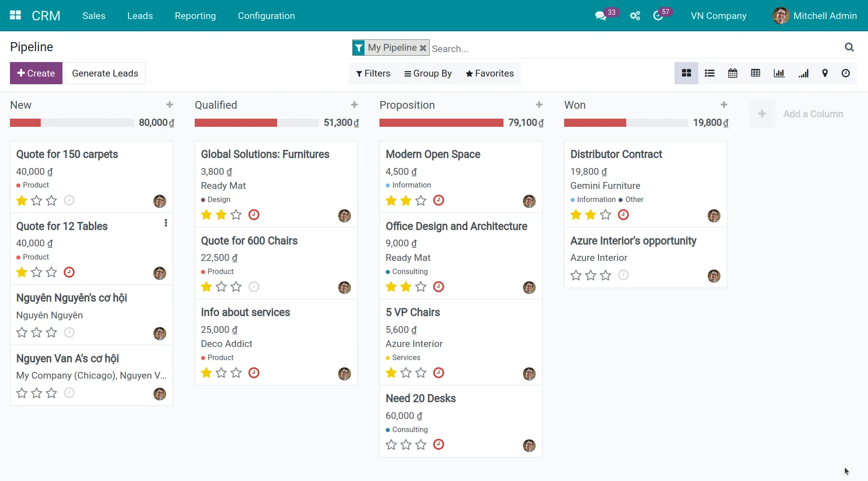Open the bar chart graph view
Viewport: 868px width, 481px height.
point(779,73)
